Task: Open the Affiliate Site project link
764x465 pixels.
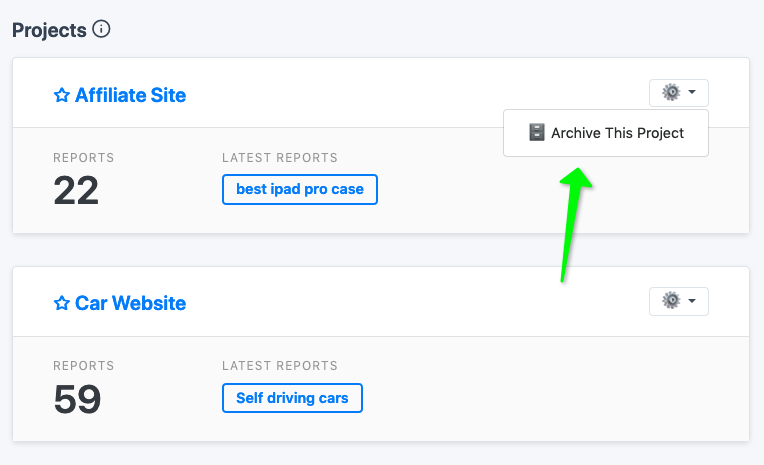Action: (x=130, y=95)
